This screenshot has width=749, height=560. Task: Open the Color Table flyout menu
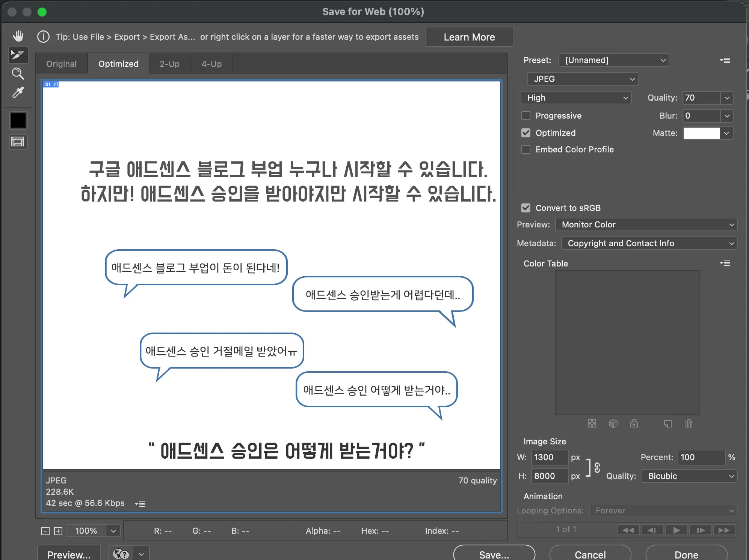click(725, 263)
